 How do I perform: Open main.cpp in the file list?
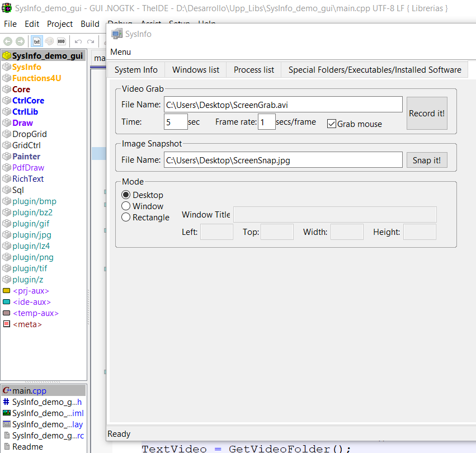(x=30, y=391)
